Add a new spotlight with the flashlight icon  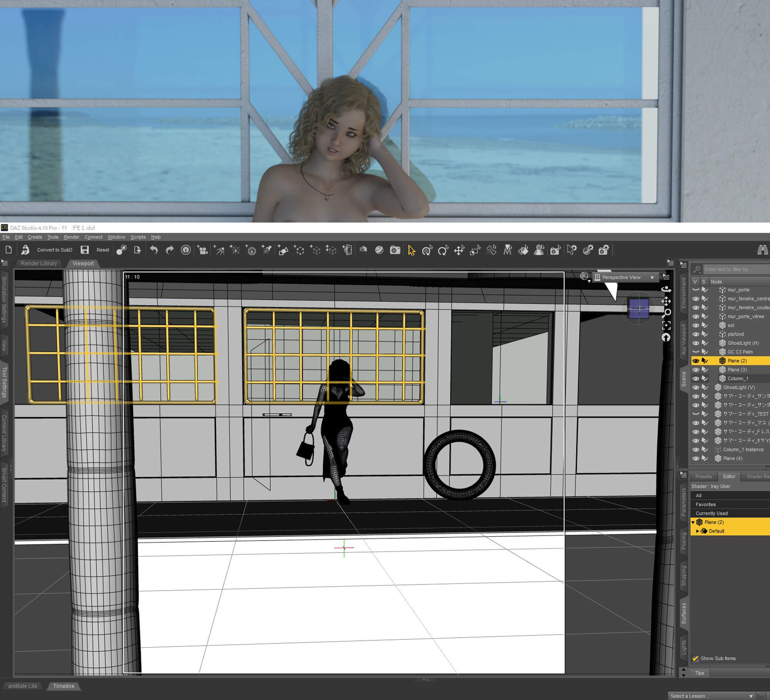tap(266, 250)
